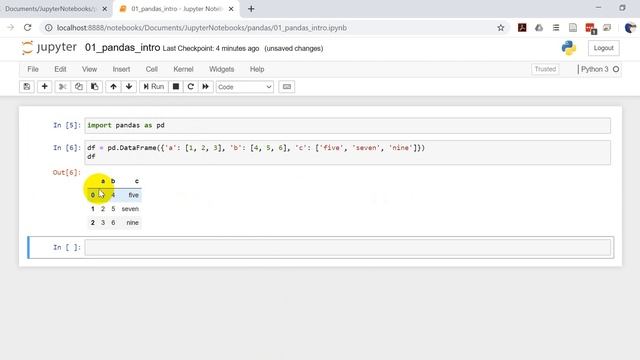Open the Cell menu

(152, 69)
